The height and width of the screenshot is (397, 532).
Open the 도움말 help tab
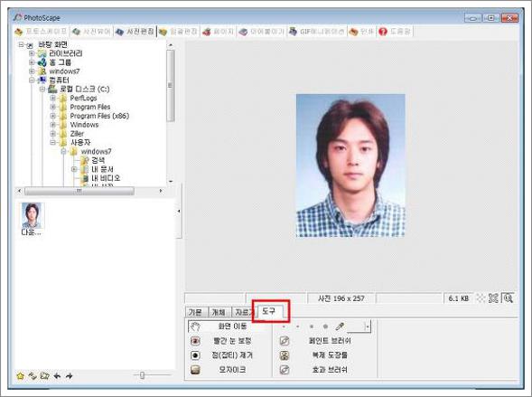point(394,32)
